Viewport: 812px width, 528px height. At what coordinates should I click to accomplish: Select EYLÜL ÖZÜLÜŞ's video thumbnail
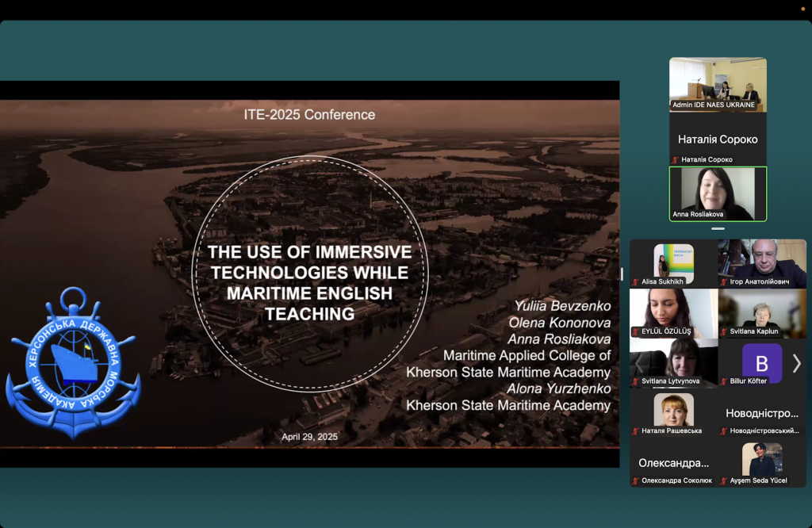pos(674,313)
